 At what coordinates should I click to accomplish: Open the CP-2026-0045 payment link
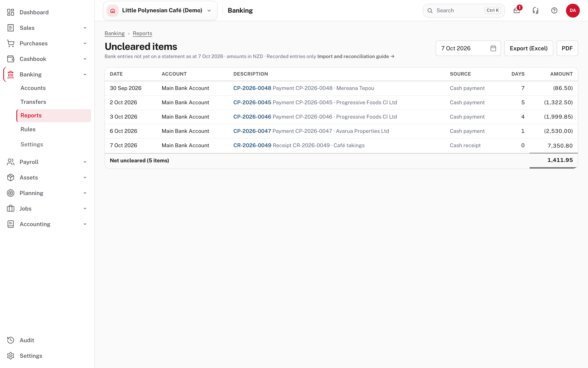click(252, 102)
